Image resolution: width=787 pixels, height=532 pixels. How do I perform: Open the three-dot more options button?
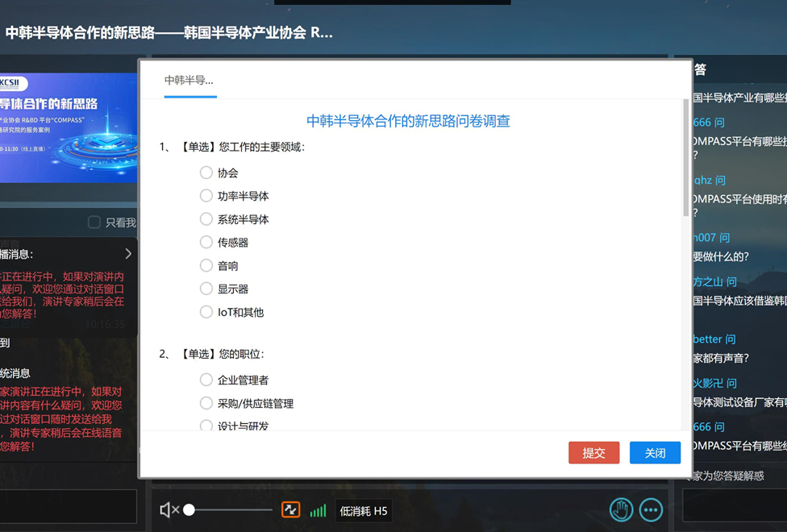(651, 510)
